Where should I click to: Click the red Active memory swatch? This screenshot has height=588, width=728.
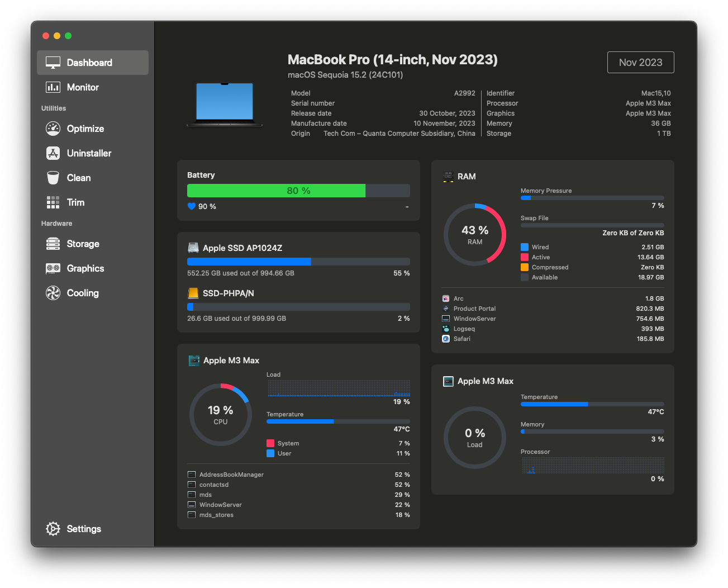(x=525, y=257)
